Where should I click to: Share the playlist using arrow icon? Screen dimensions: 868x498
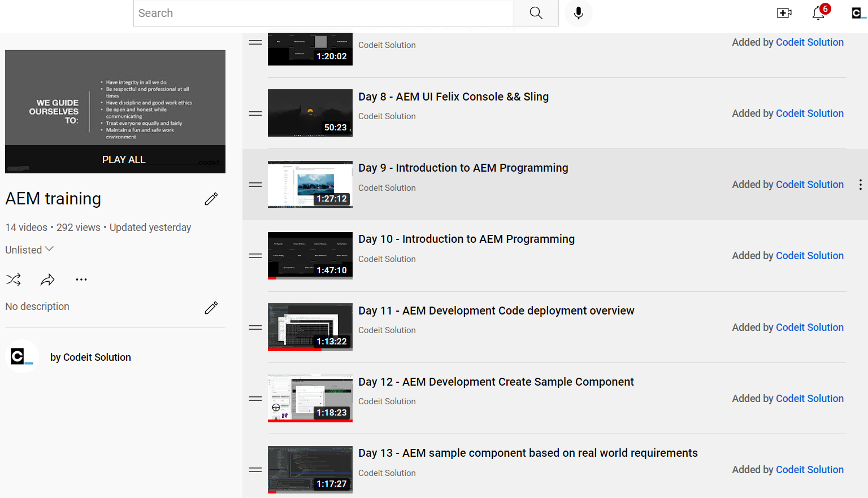[x=47, y=279]
